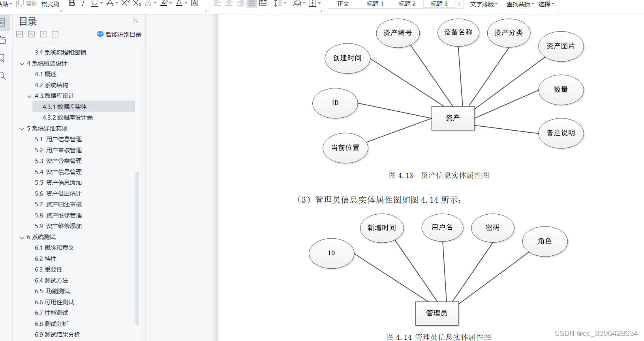Screen dimensions: 644x341
Task: Apply superscript formatting
Action: [125, 4]
